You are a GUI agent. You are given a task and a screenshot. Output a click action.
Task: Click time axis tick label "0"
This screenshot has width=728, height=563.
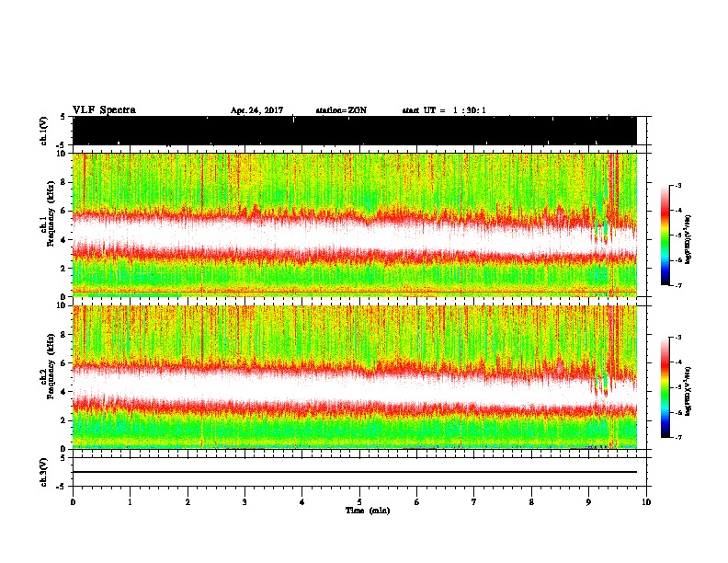pos(73,502)
